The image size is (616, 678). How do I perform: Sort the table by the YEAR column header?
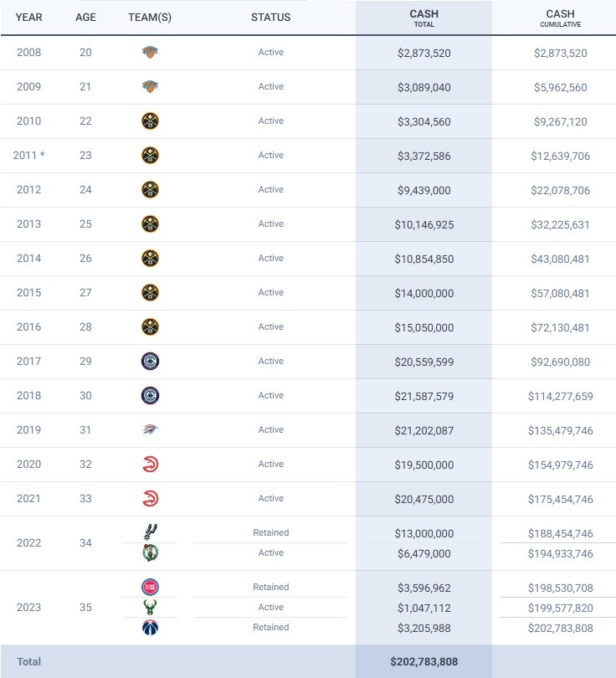pyautogui.click(x=28, y=18)
